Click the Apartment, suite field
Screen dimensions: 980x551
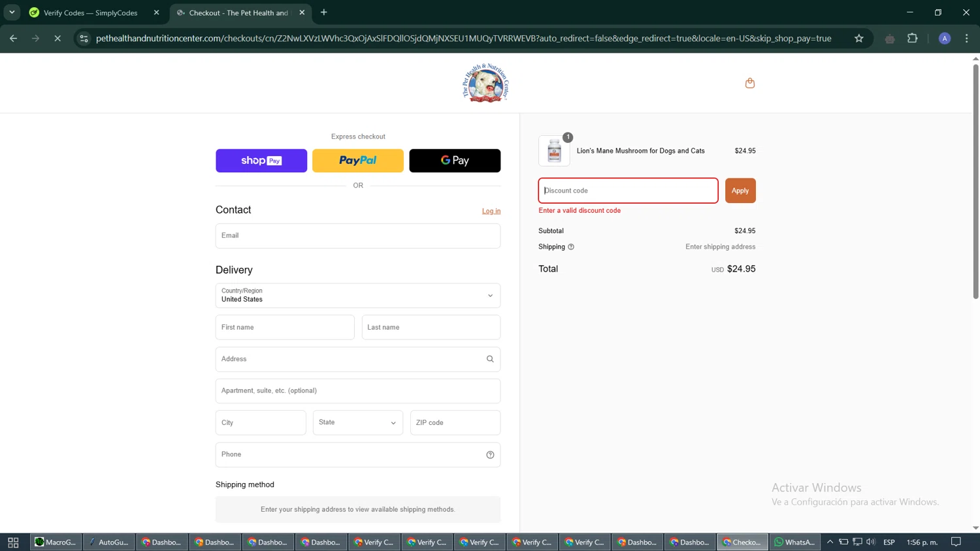358,391
